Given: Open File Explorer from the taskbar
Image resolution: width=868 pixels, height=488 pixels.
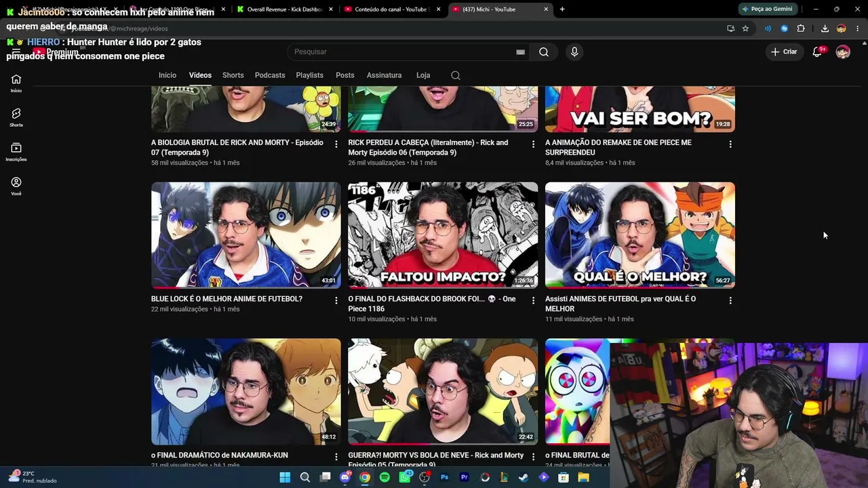Looking at the screenshot, I should click(583, 477).
